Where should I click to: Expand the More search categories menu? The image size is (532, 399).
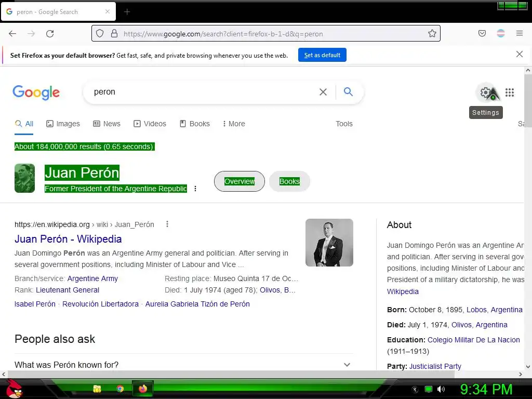[x=234, y=124]
